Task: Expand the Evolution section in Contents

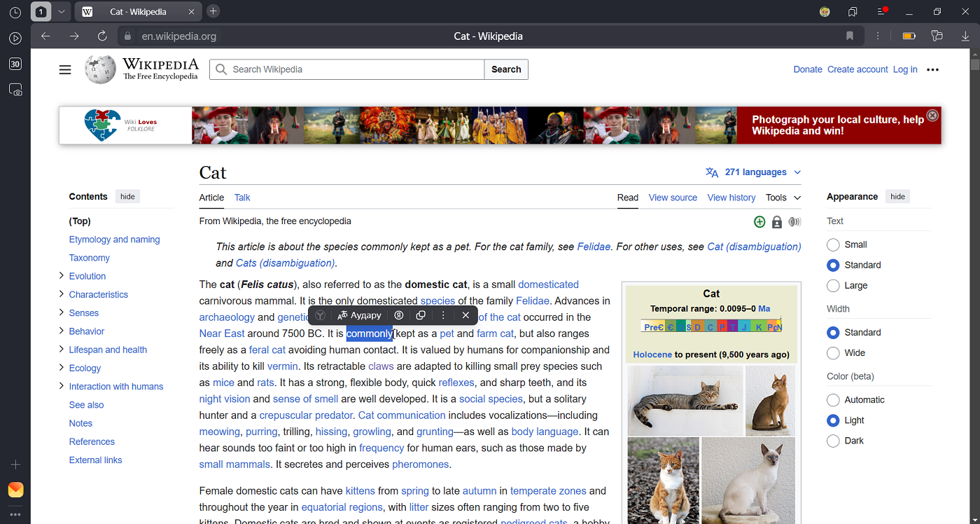Action: click(x=62, y=276)
